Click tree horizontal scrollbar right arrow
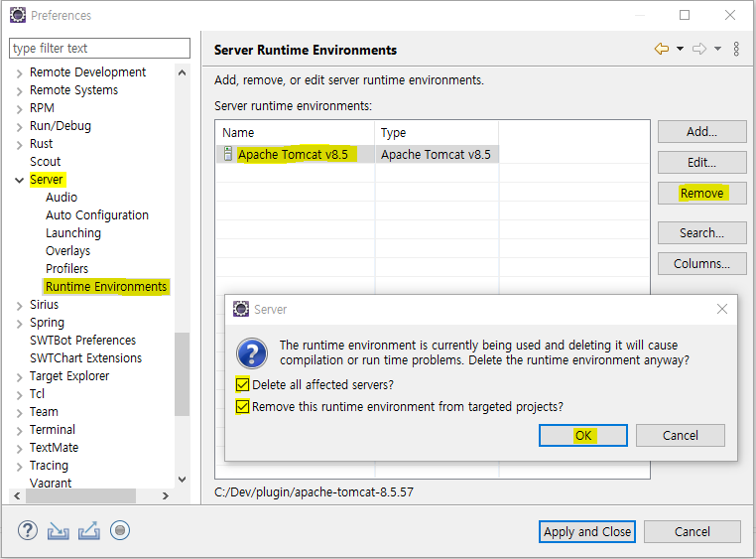Image resolution: width=756 pixels, height=559 pixels. pos(166,495)
